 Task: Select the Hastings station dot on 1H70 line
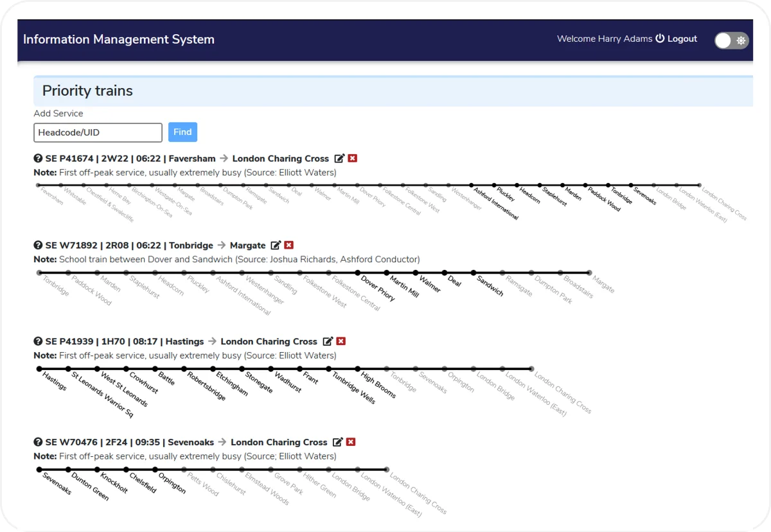(x=39, y=369)
